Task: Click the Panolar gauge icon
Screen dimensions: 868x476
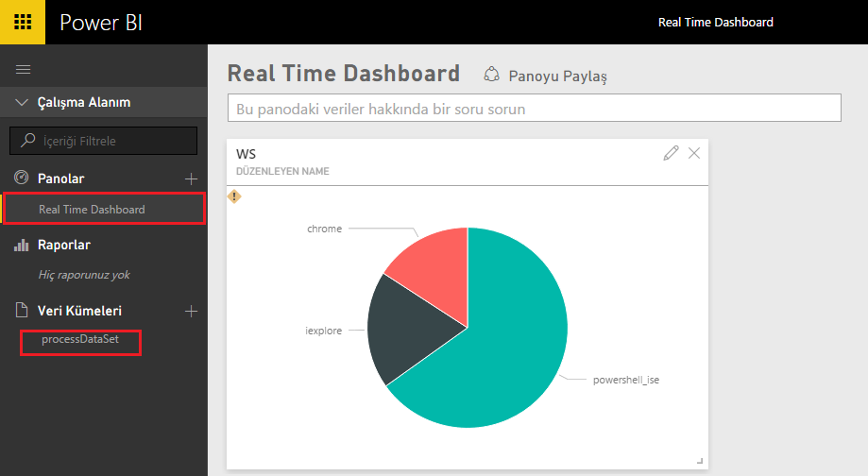Action: pyautogui.click(x=21, y=178)
